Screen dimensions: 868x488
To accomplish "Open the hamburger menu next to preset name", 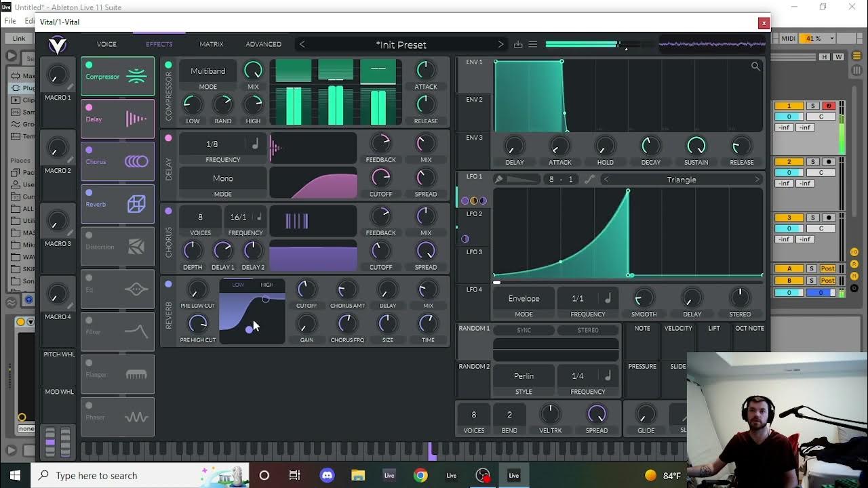I will coord(533,45).
